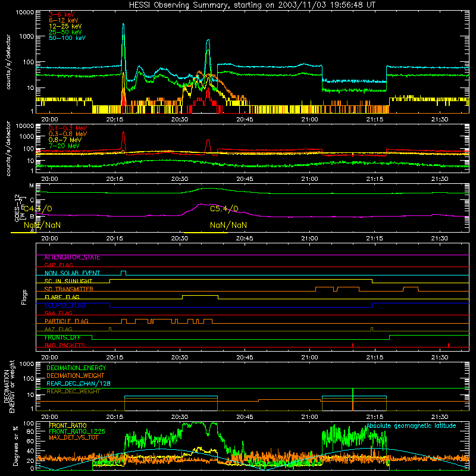Screen dimensions: 476x476
Task: Click the GOES-12 axis label
Action: [x=17, y=208]
